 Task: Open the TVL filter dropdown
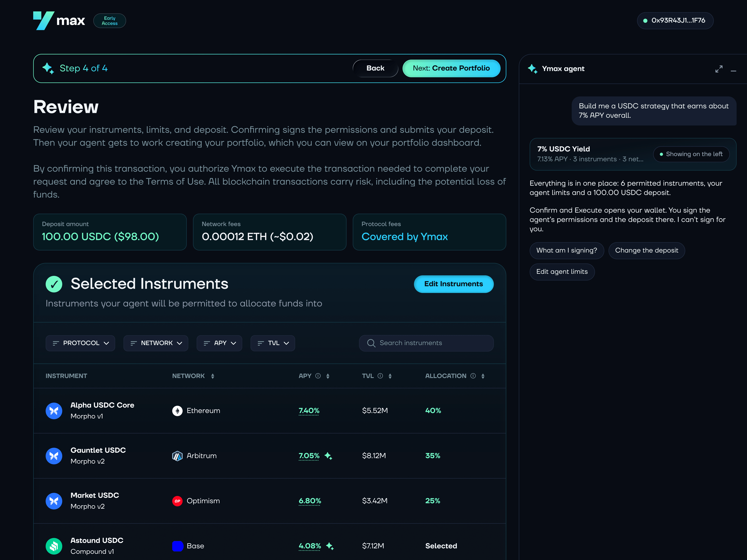[x=273, y=343]
